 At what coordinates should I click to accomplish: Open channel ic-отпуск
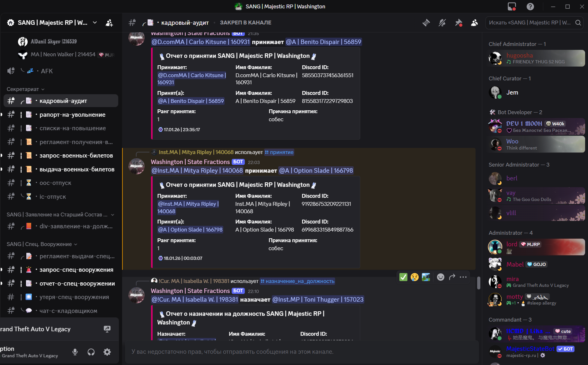61,196
